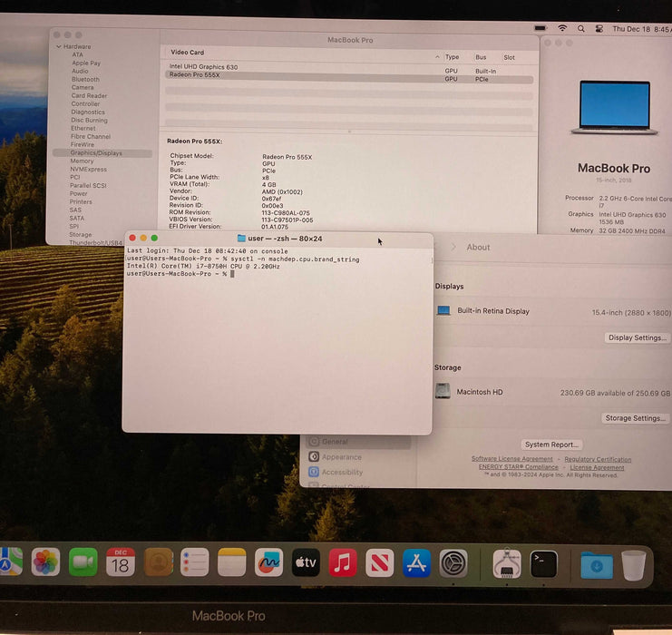Screen dimensions: 672x635
Task: Open the Trash in Dock
Action: 633,565
